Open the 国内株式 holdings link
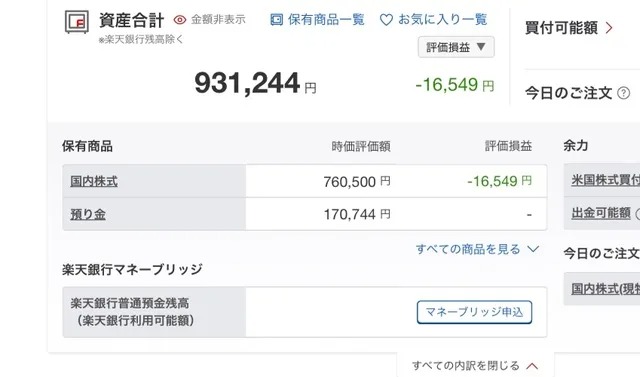640x377 pixels. coord(94,181)
